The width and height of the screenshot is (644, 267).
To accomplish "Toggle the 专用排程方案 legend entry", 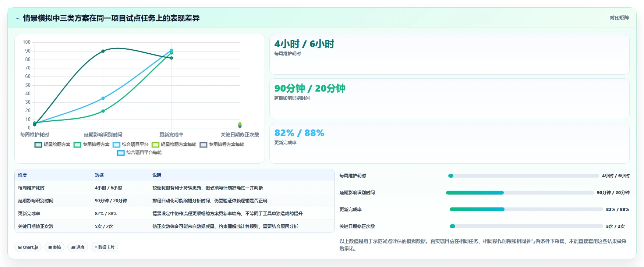I will [x=92, y=145].
